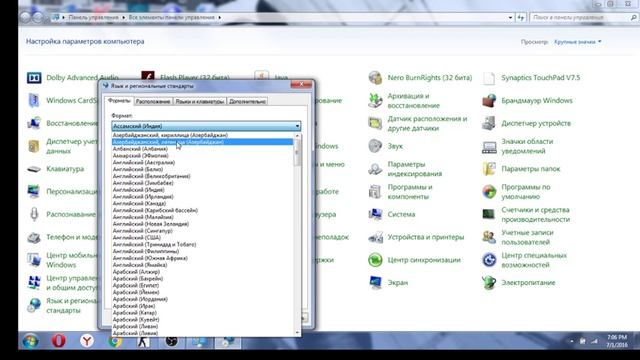
Task: Launch Chrome from the taskbar
Action: (115, 341)
